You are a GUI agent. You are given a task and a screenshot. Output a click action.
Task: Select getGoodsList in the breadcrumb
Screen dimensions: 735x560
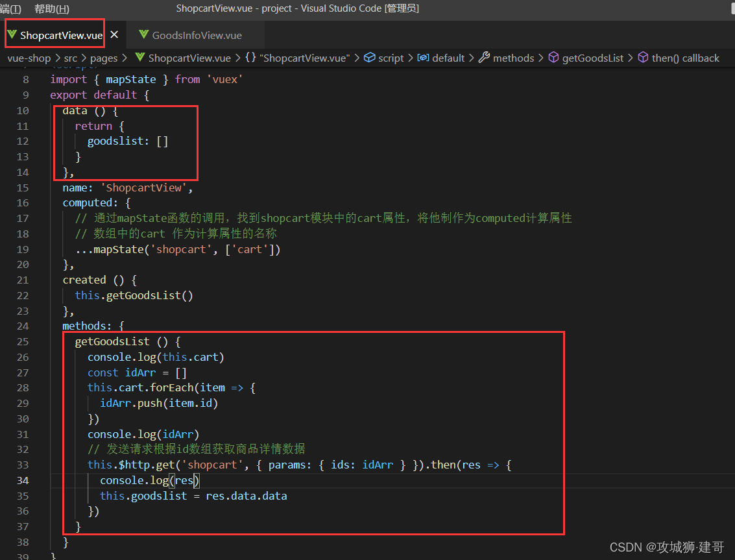(x=593, y=58)
